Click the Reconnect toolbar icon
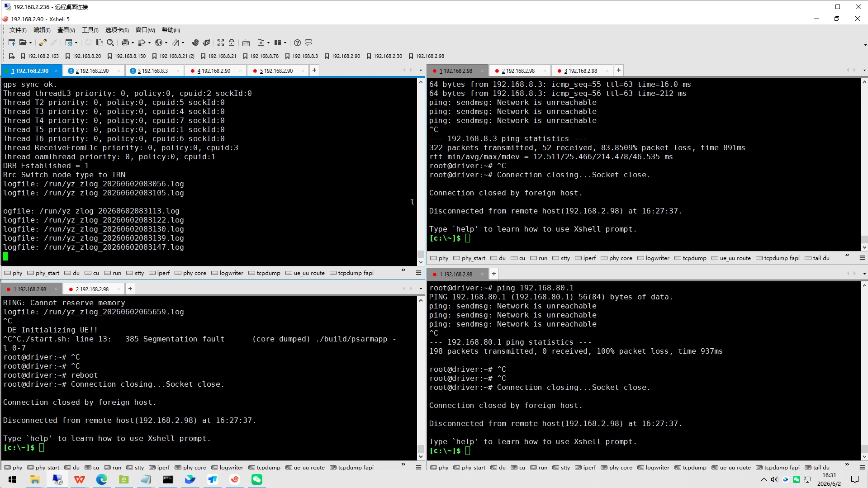Image resolution: width=868 pixels, height=488 pixels. coord(43,43)
